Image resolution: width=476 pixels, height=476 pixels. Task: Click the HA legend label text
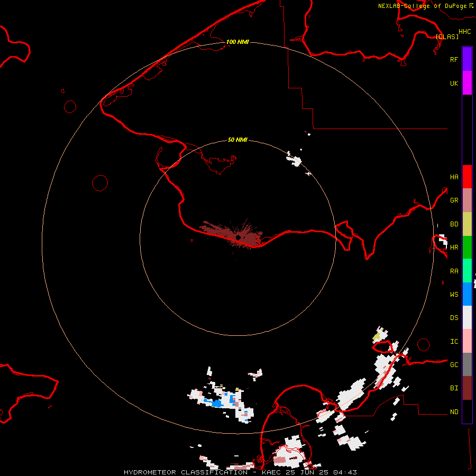point(454,177)
